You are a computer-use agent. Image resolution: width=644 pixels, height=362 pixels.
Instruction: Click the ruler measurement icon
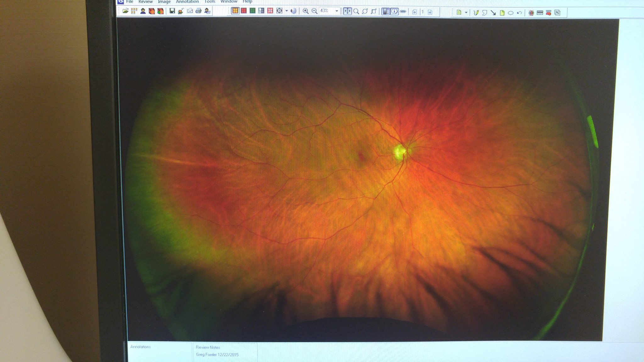540,13
